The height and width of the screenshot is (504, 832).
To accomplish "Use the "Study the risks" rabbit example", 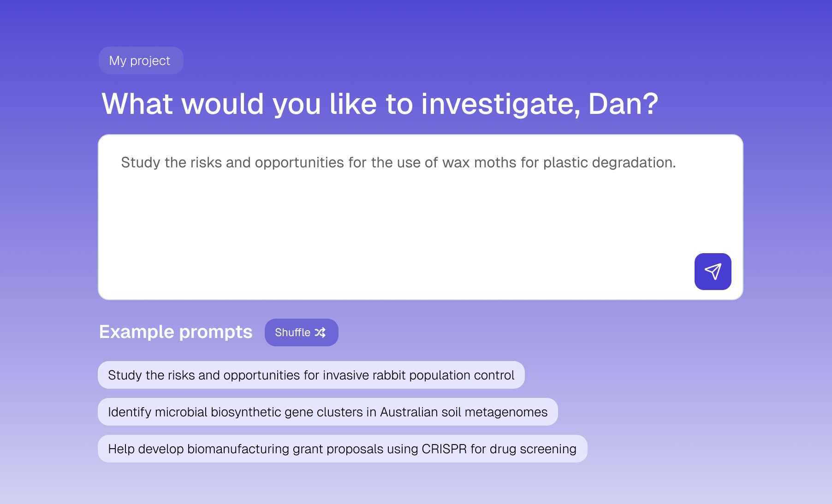I will point(311,375).
